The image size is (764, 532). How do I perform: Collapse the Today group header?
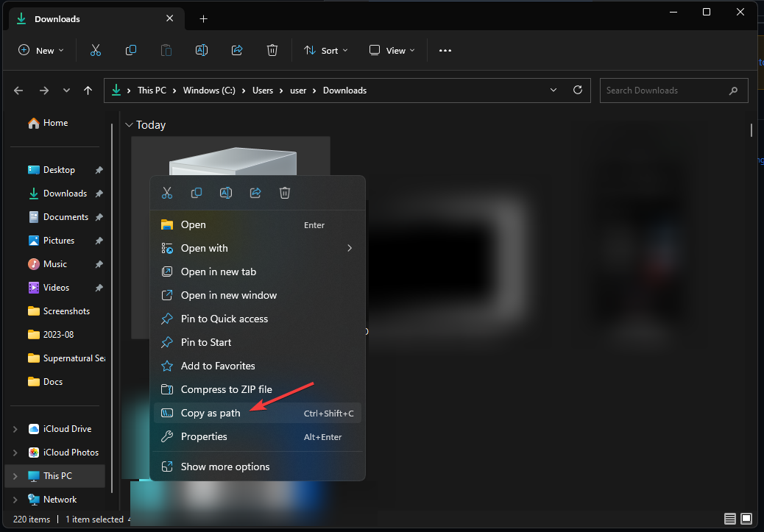(130, 125)
